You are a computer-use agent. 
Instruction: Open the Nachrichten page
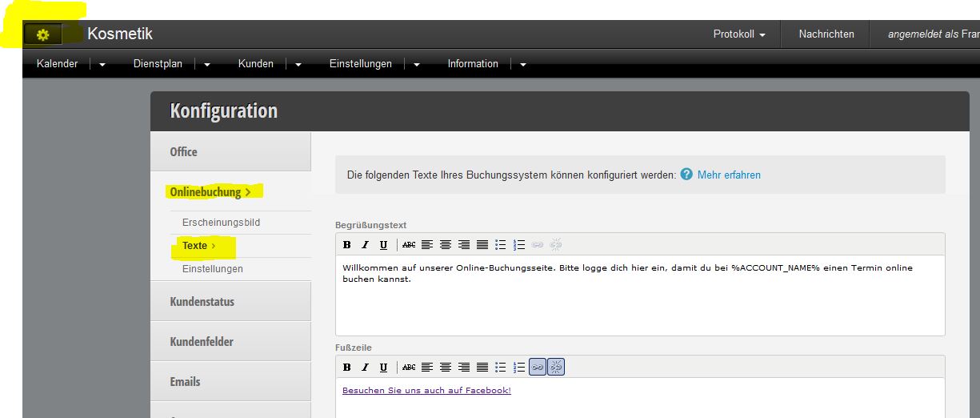(x=826, y=34)
